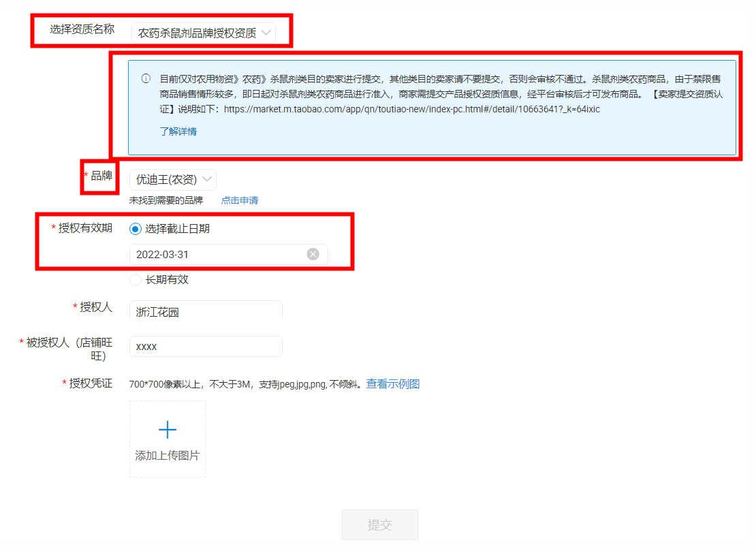The height and width of the screenshot is (551, 756).
Task: Click the 品牌 field label
Action: click(x=101, y=176)
